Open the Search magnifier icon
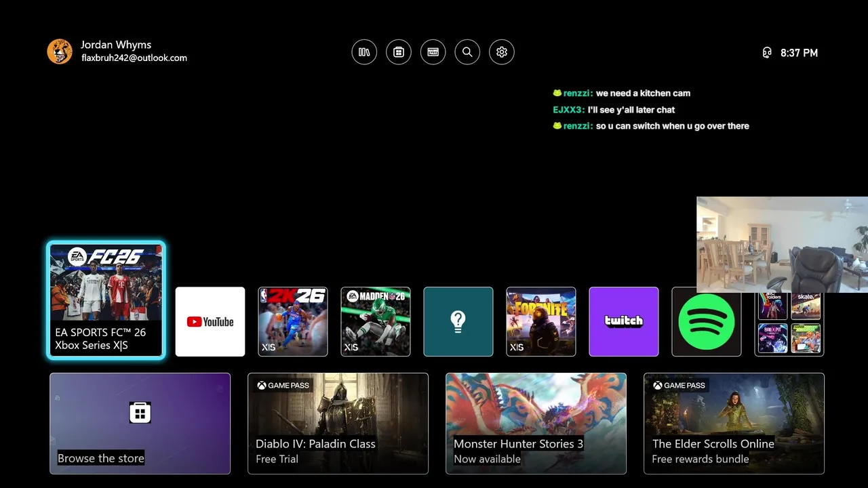868x488 pixels. click(x=467, y=52)
